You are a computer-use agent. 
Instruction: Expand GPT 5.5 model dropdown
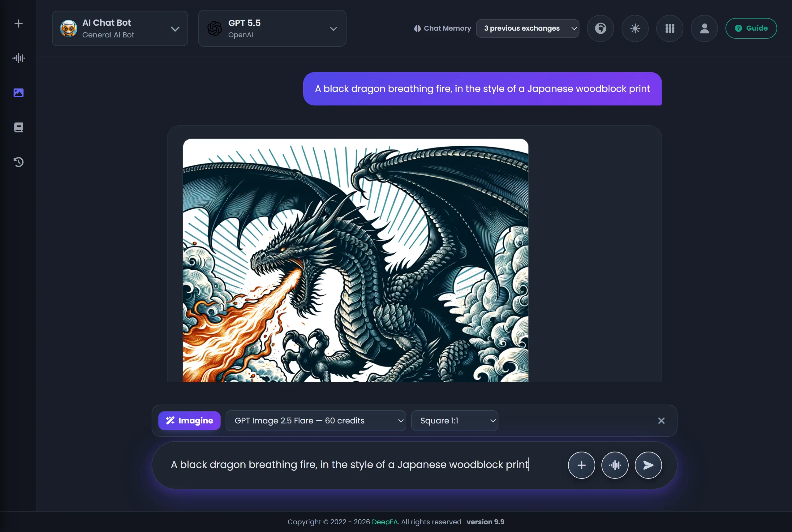coord(272,28)
